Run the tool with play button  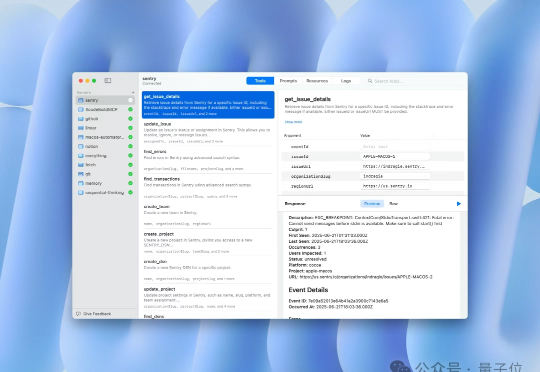pos(458,204)
